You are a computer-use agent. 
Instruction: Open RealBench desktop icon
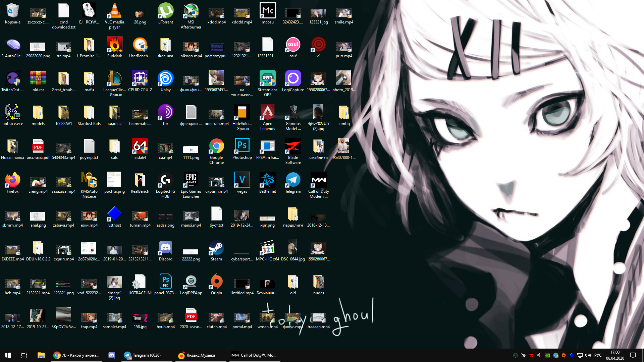pos(140,183)
